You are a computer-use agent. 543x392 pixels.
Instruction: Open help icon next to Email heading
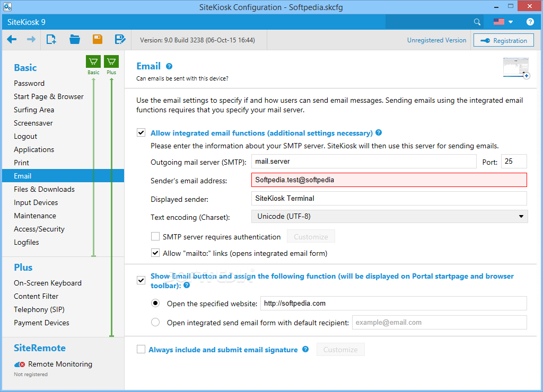point(169,66)
